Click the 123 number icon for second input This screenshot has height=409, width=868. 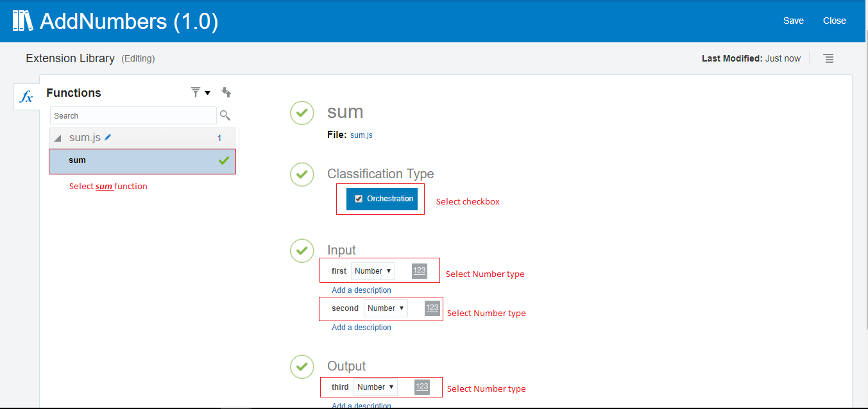pos(432,308)
